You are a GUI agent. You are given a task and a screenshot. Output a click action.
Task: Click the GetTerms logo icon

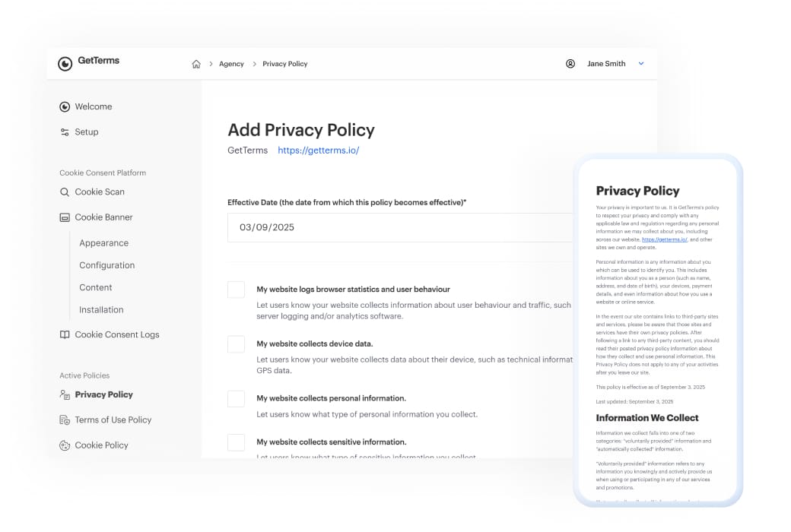click(65, 63)
